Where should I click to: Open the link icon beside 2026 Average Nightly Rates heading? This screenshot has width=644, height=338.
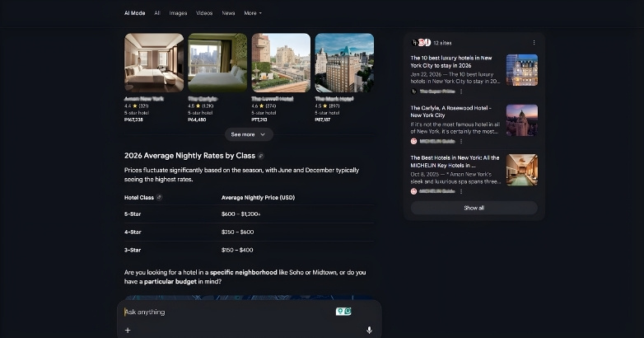coord(261,156)
